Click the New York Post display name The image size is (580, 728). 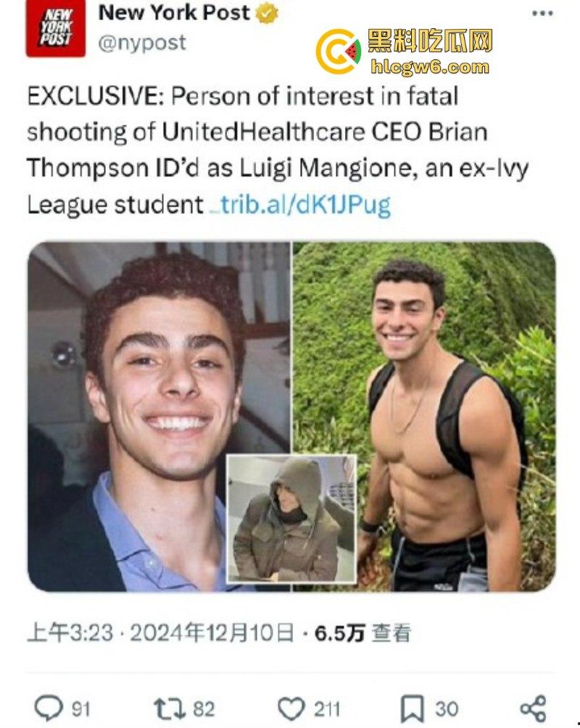174,12
